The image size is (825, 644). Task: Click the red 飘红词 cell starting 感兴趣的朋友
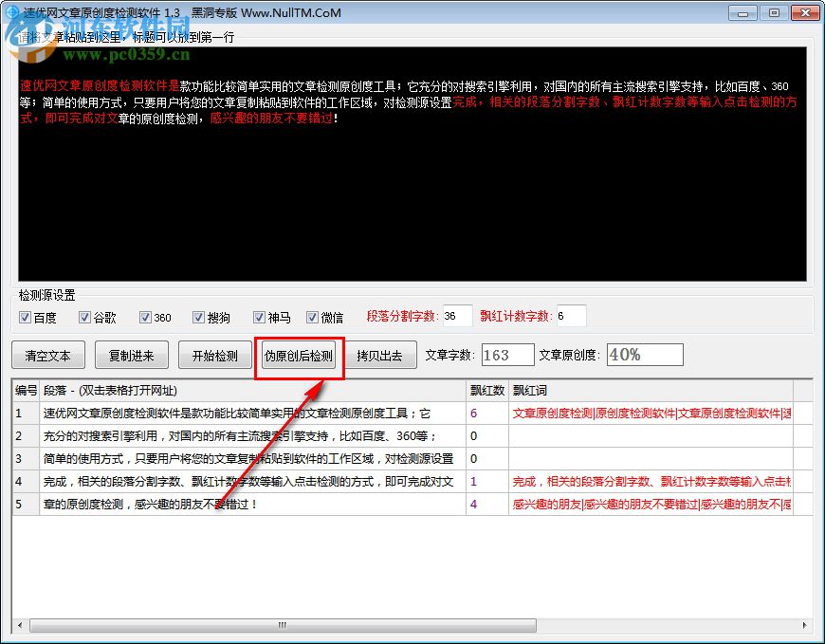[651, 504]
